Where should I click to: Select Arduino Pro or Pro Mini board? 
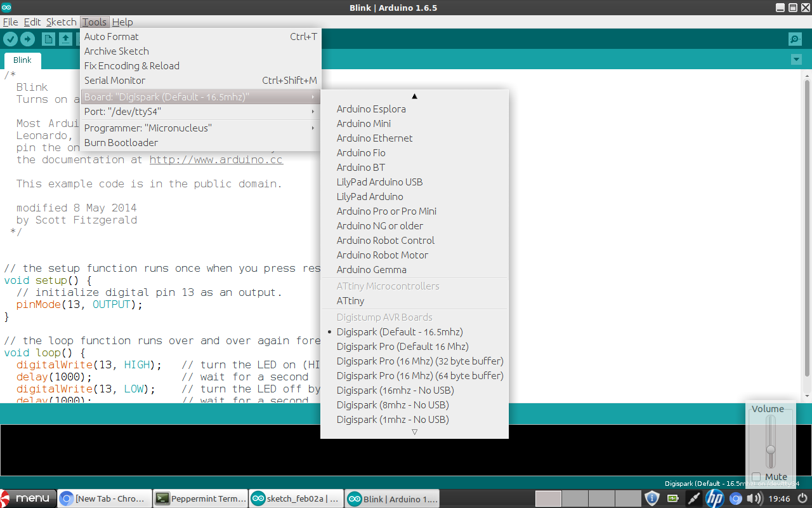point(415,211)
